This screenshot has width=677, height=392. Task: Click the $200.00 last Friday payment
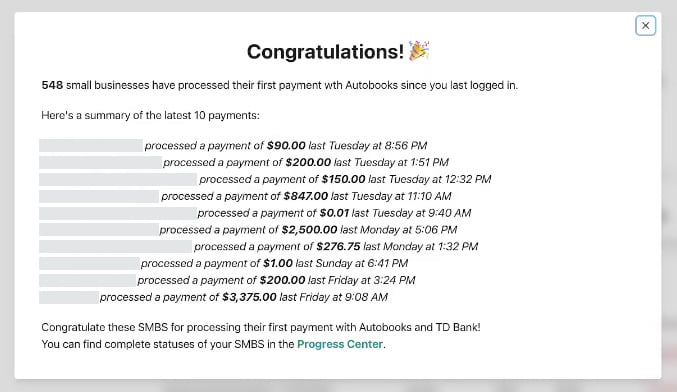[x=227, y=280]
